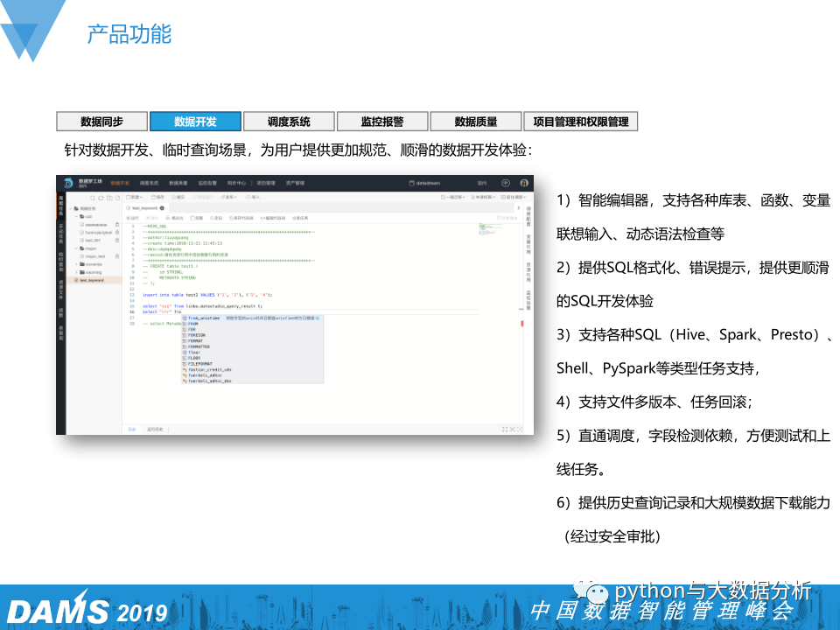Select the 调度系统 slide tab
This screenshot has width=840, height=630.
click(x=289, y=122)
